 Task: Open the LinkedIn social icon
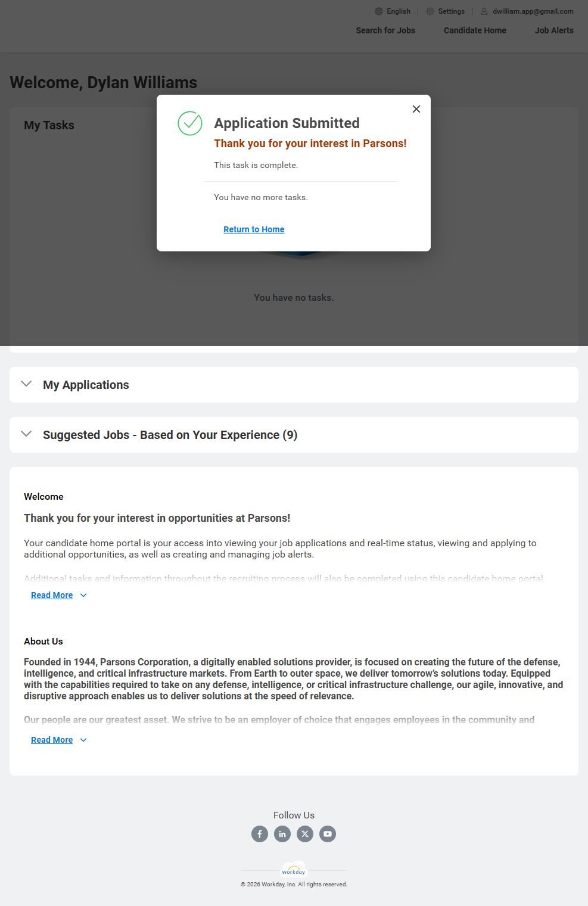(x=282, y=834)
